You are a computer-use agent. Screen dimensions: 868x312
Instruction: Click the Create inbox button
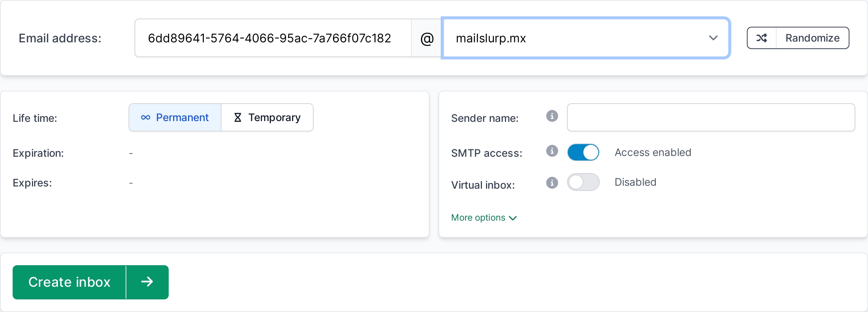pos(69,282)
